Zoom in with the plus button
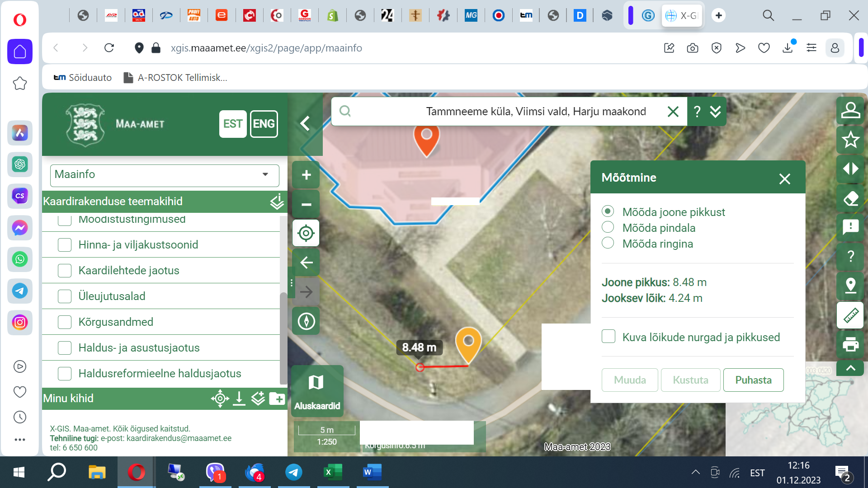 [x=306, y=175]
